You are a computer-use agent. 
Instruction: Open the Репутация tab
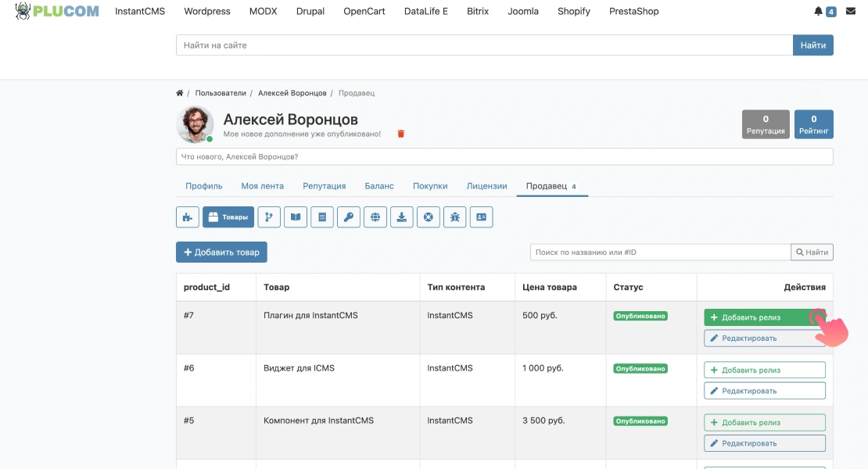pos(325,186)
